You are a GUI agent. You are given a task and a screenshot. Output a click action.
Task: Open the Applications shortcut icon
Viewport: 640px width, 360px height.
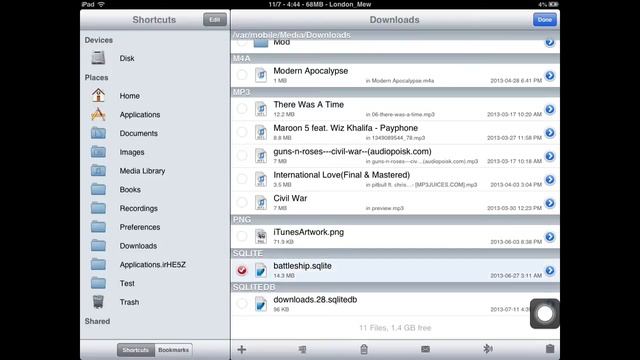pyautogui.click(x=98, y=114)
